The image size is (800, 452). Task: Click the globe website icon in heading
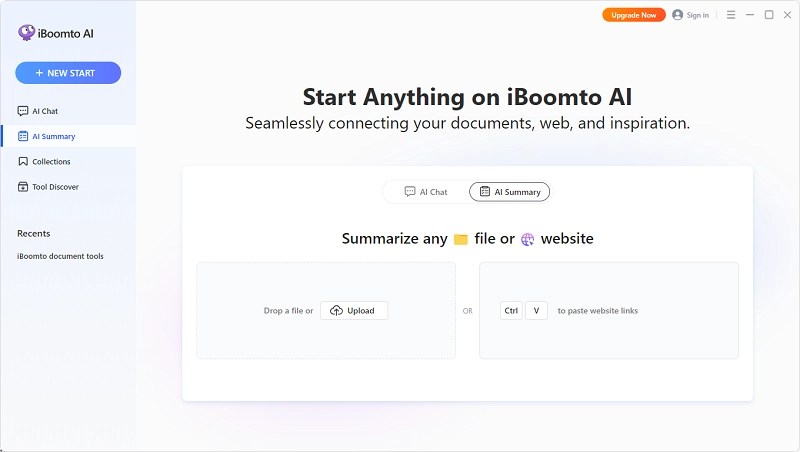(528, 239)
